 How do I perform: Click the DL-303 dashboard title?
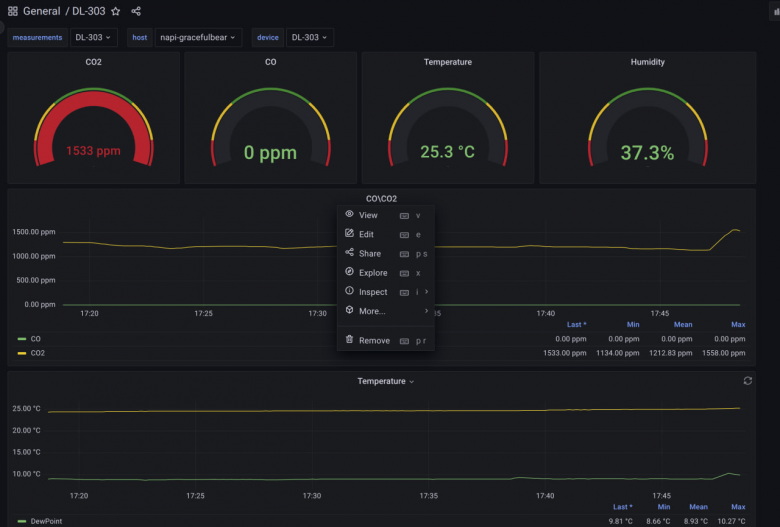pos(89,11)
